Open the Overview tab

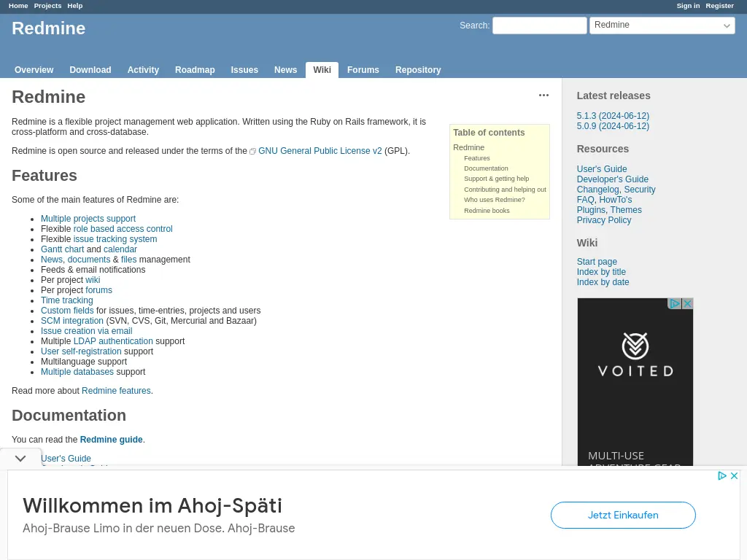[34, 70]
